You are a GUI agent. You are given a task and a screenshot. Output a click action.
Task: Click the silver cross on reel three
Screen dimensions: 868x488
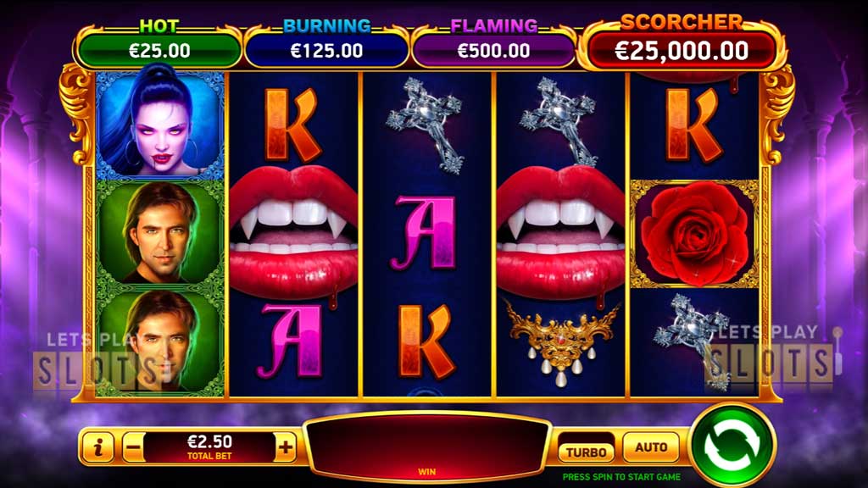pyautogui.click(x=426, y=125)
